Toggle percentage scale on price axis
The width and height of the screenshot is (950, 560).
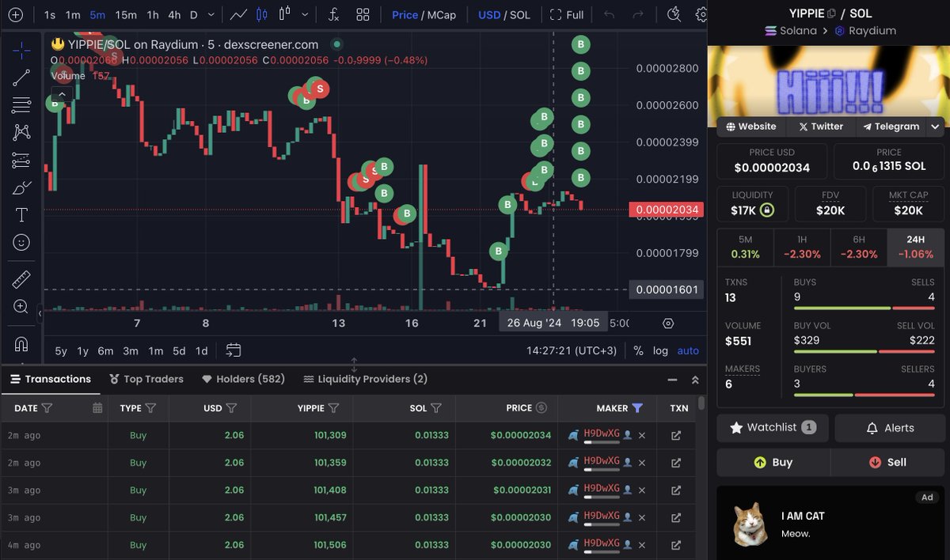[x=638, y=350]
